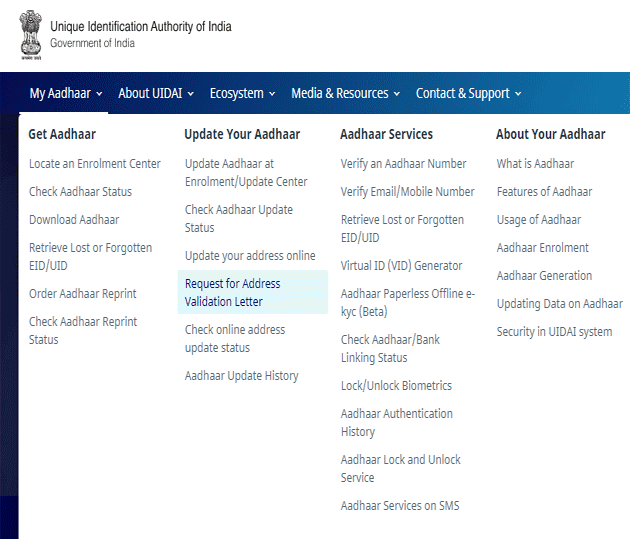Open What is Aadhaar
Image resolution: width=630 pixels, height=539 pixels.
coord(535,164)
